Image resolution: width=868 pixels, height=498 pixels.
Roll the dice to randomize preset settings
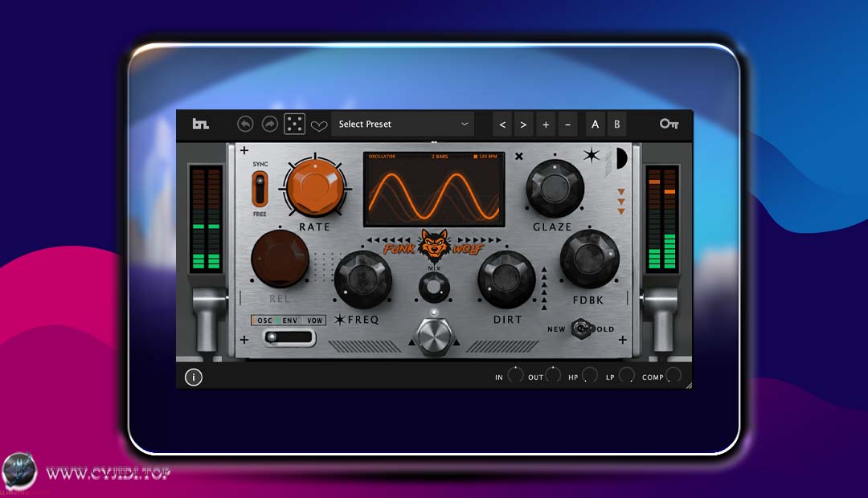295,124
